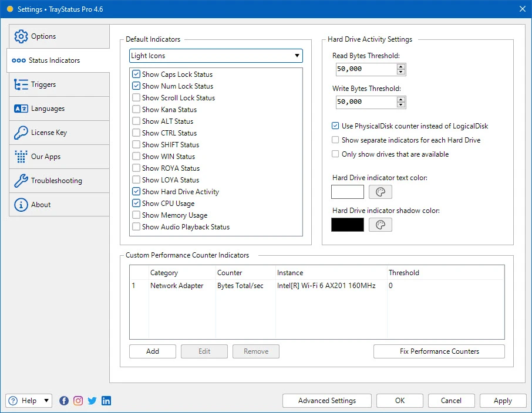Go to the Our Apps tab
Screen dimensions: 532x413
(59, 157)
